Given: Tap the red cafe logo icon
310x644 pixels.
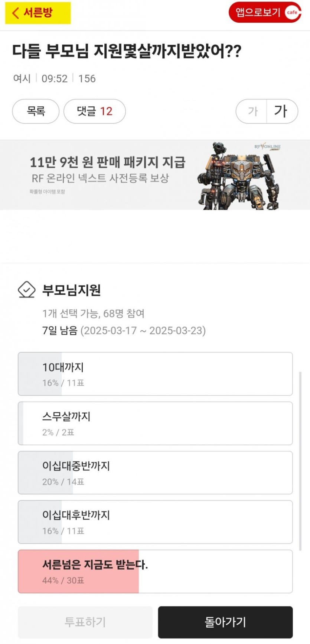Looking at the screenshot, I should click(292, 12).
